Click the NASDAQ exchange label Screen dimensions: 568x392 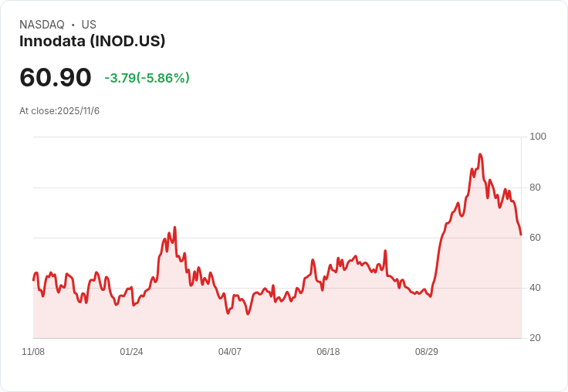pos(42,24)
